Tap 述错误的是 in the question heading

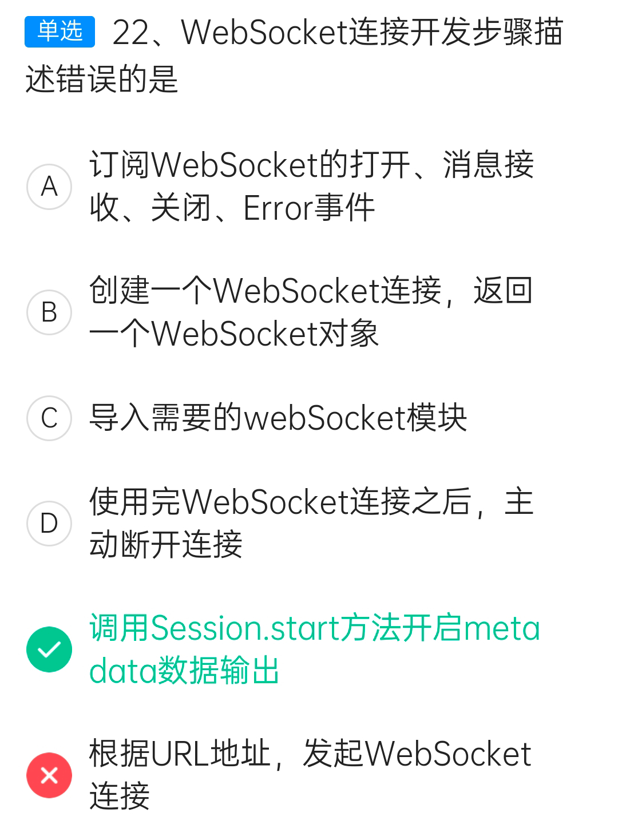pos(102,79)
